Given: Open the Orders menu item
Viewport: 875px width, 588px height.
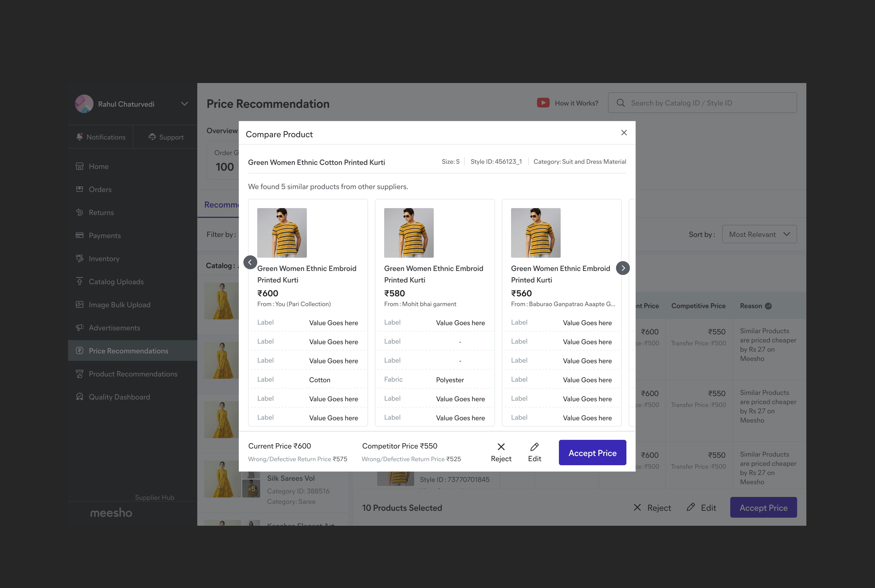Looking at the screenshot, I should coord(132,189).
